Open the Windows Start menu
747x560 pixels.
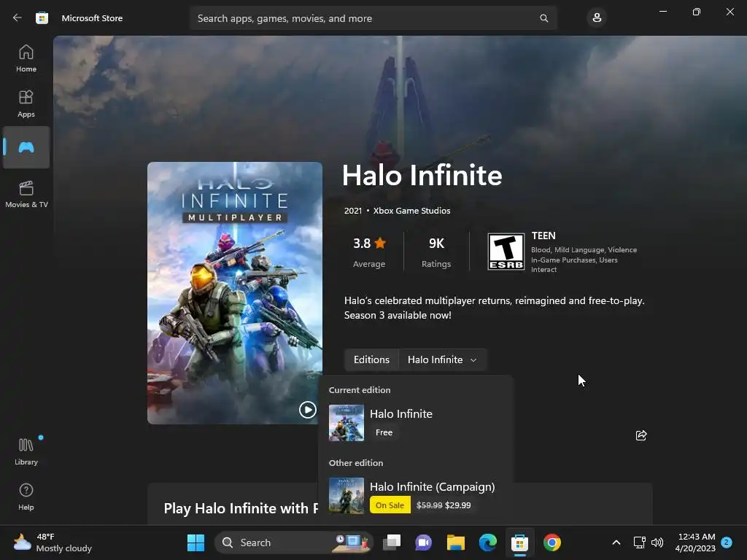(x=196, y=542)
